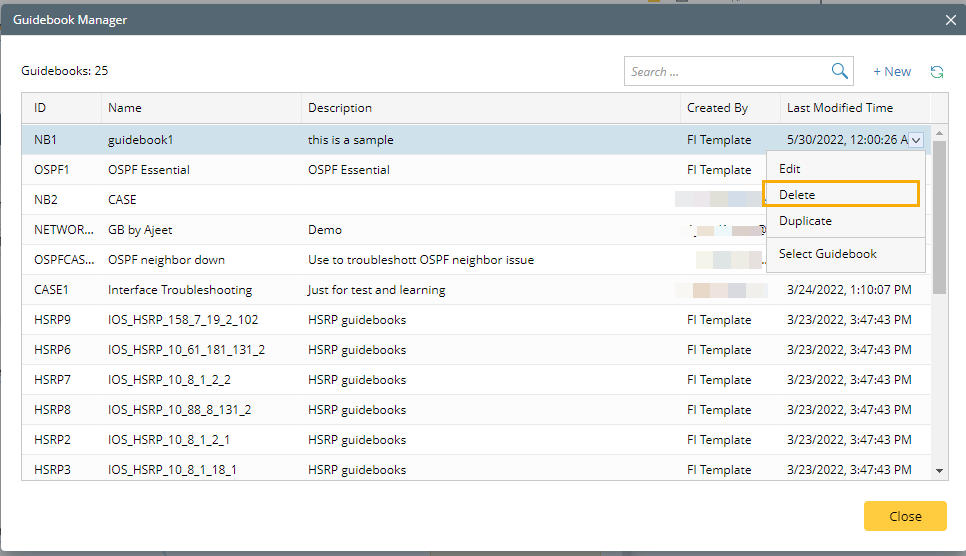The image size is (966, 556).
Task: Create a new guidebook with + New
Action: (x=892, y=72)
